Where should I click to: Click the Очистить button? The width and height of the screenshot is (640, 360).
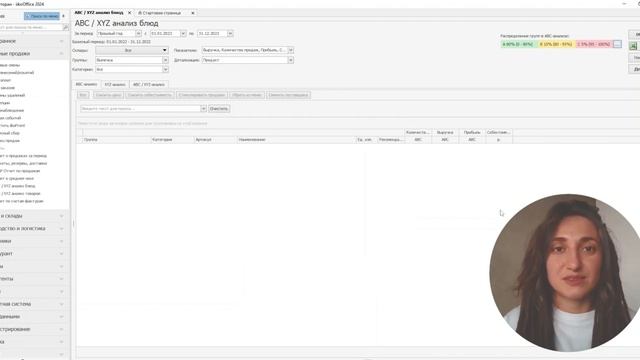pos(219,109)
